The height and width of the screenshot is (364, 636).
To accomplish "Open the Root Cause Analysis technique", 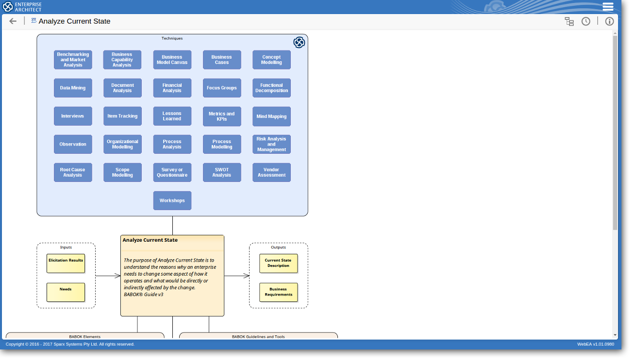I will (73, 173).
